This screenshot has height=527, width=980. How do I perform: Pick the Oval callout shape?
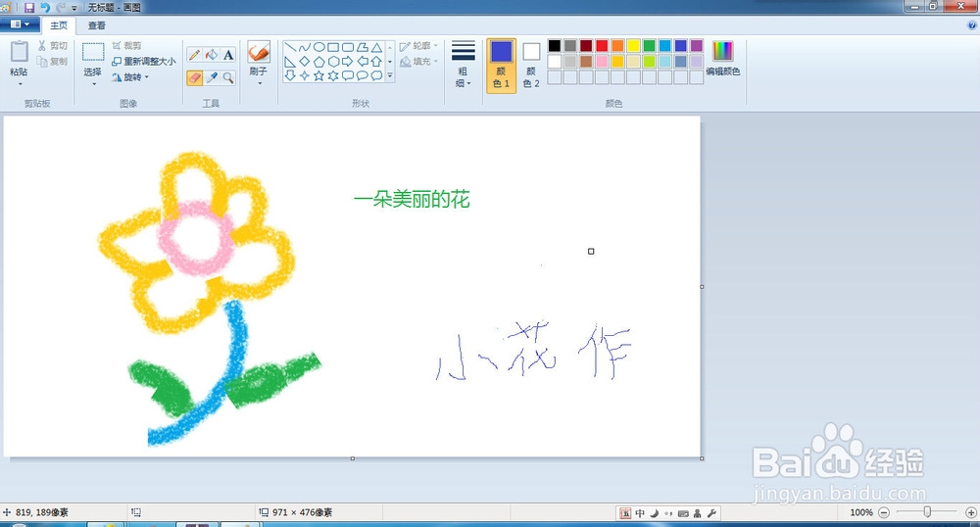(362, 75)
